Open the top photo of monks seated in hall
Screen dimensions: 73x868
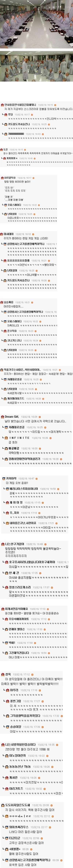click(36, 24)
